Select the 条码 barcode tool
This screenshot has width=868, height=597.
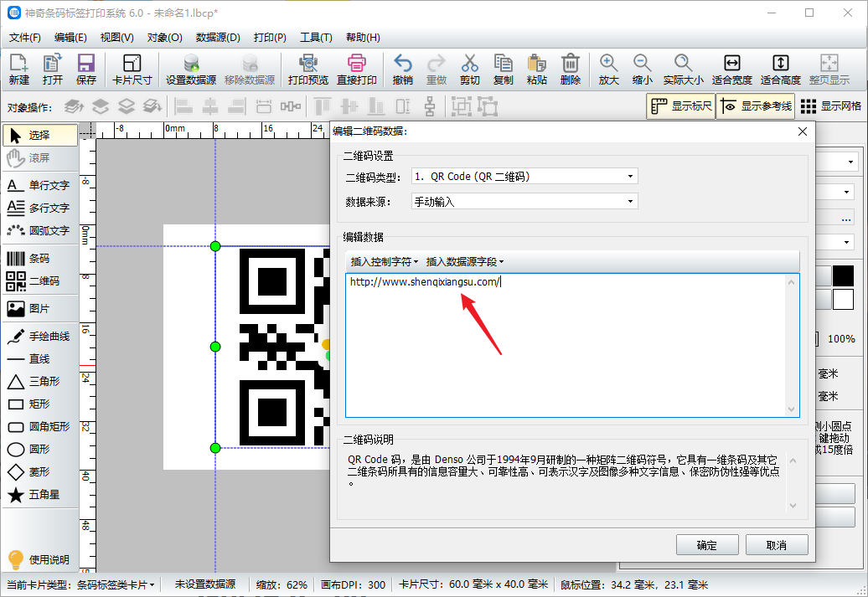coord(39,259)
